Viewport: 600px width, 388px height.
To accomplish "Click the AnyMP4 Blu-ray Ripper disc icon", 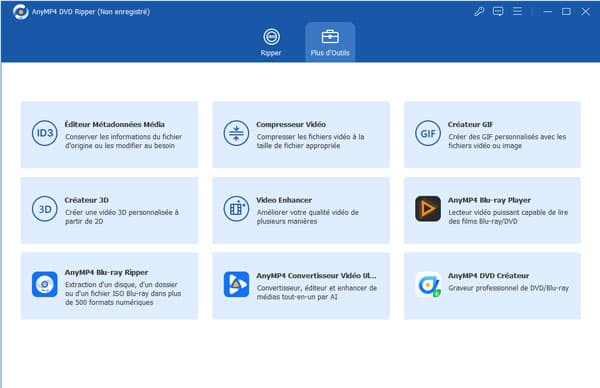I will [45, 284].
